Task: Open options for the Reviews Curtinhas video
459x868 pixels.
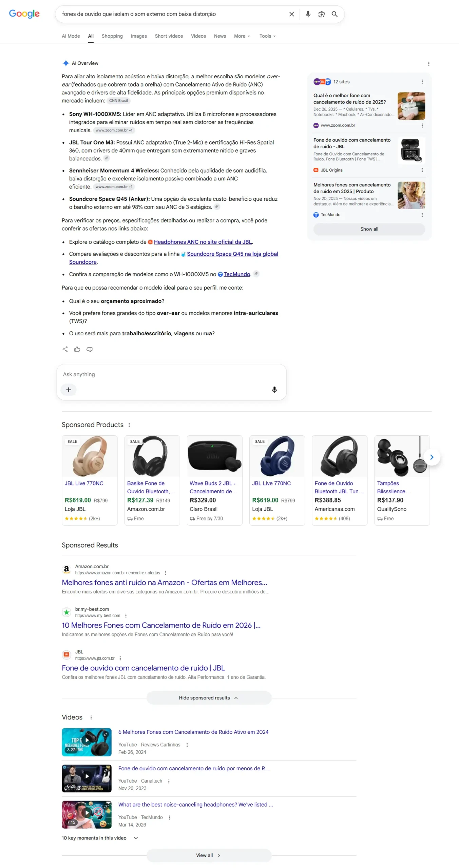Action: click(x=187, y=745)
